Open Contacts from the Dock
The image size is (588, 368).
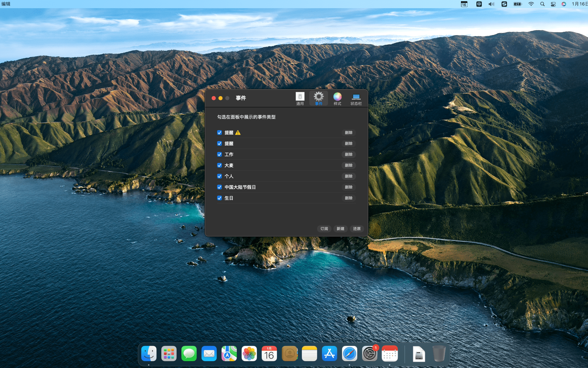click(289, 354)
